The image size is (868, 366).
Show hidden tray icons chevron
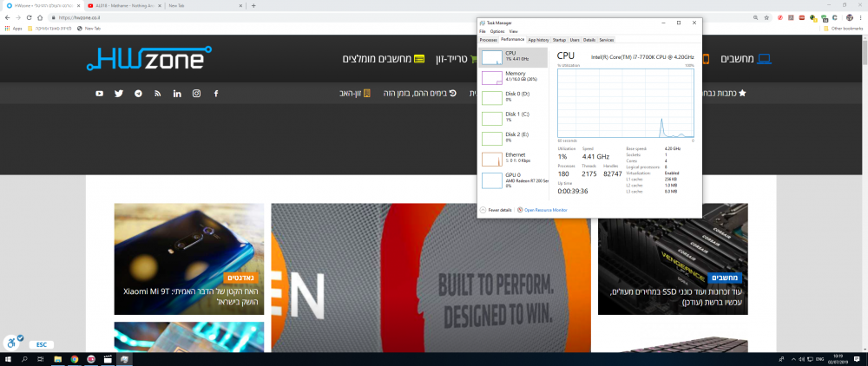tap(793, 359)
